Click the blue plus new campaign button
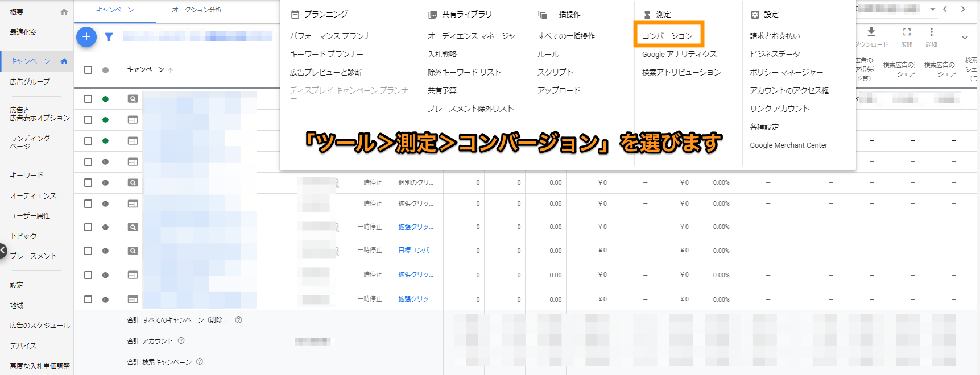This screenshot has height=375, width=980. [86, 37]
